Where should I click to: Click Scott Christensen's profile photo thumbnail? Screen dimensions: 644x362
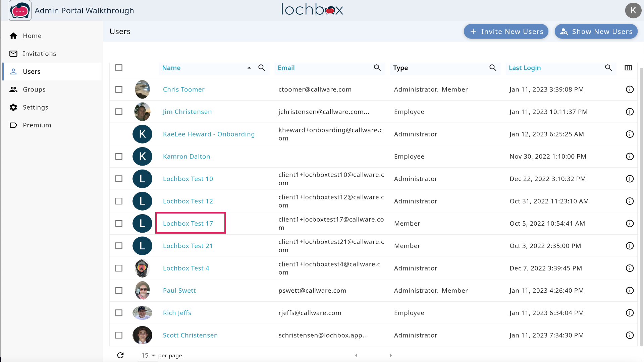coord(142,335)
